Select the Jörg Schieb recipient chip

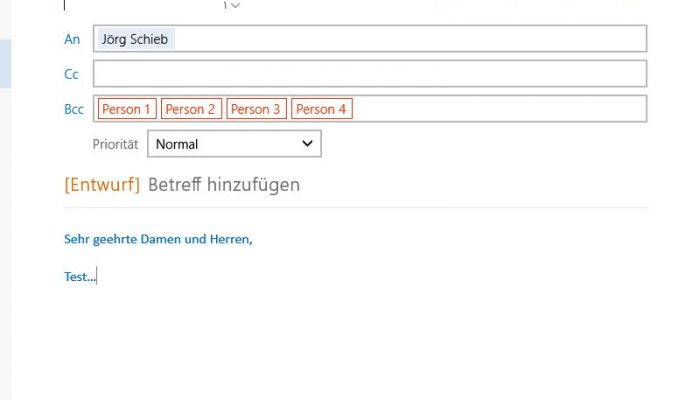click(136, 39)
